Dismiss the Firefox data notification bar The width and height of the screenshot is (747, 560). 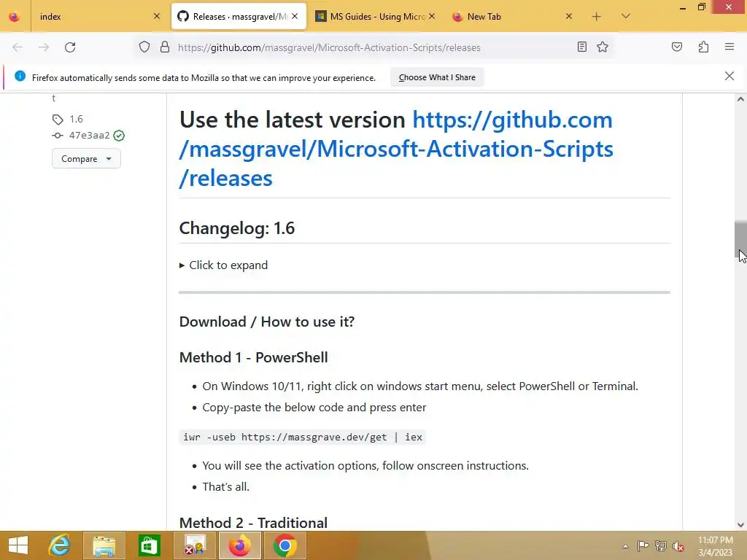(x=729, y=76)
